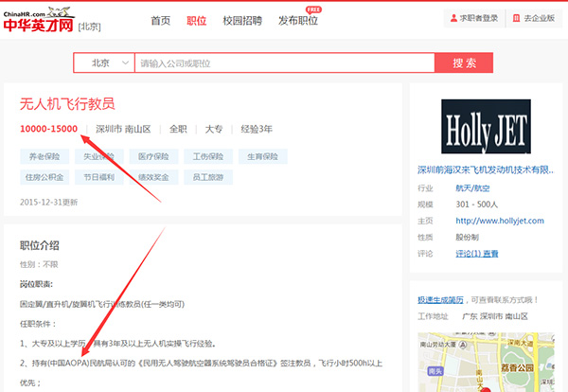Image resolution: width=568 pixels, height=392 pixels.
Task: Click the red 搜索 search button
Action: point(464,63)
